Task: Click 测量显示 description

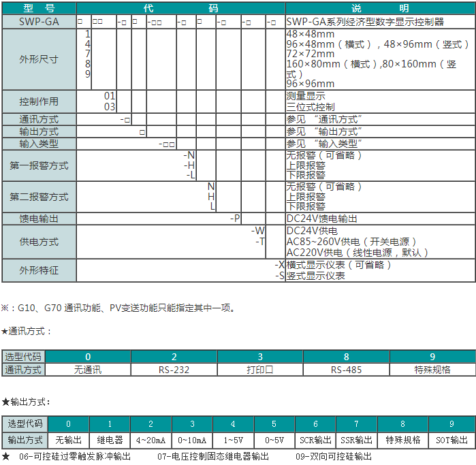Action: [306, 96]
